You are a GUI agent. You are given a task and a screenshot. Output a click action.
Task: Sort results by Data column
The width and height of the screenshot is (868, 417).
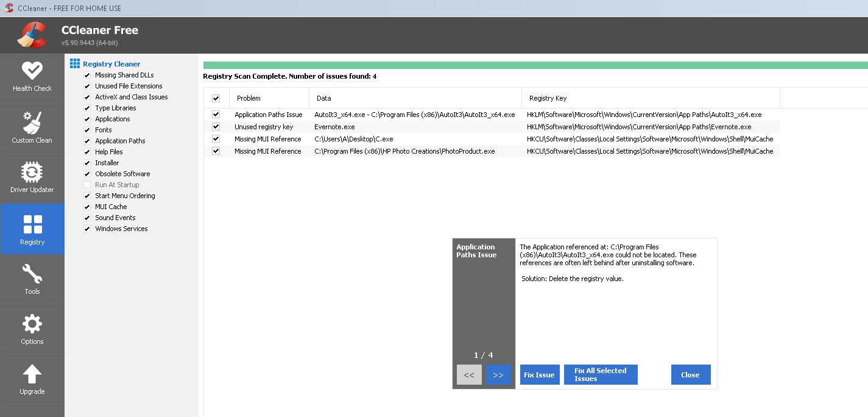pyautogui.click(x=415, y=98)
